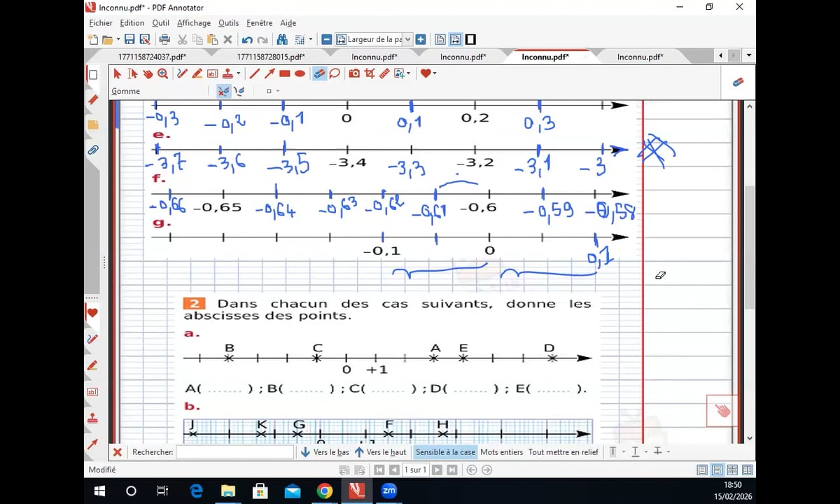The image size is (840, 504).
Task: Open the Affichage menu
Action: tap(194, 23)
